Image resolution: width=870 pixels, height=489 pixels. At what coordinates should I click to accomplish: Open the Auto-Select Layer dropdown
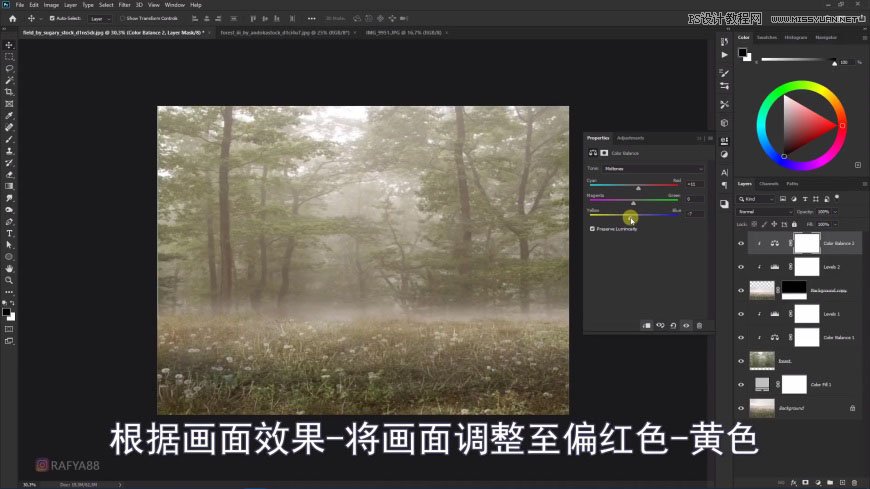click(100, 18)
